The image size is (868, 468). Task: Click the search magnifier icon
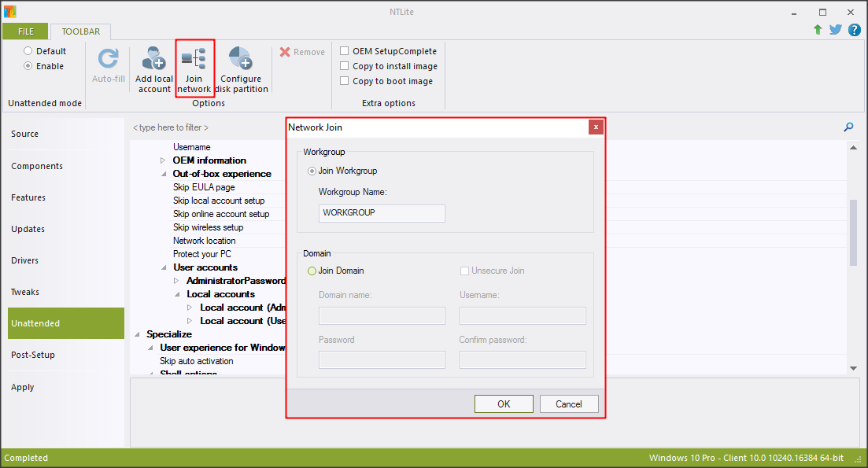point(848,127)
